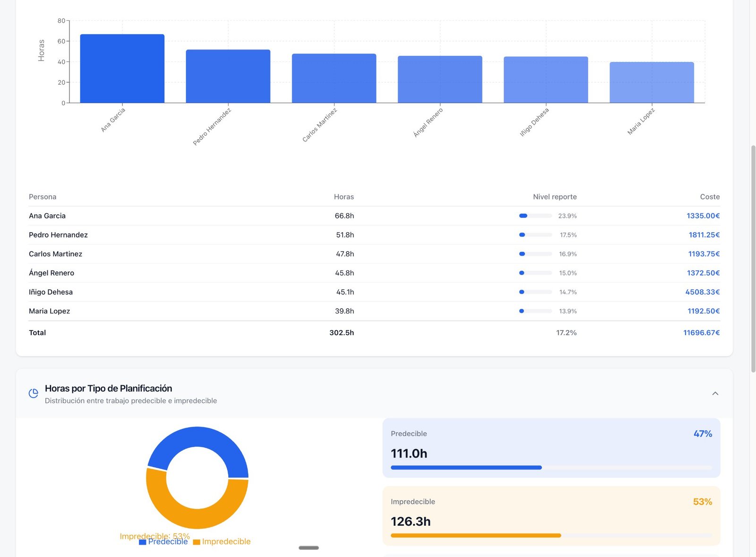Click the total cost 11696.67€
The width and height of the screenshot is (756, 557).
701,332
